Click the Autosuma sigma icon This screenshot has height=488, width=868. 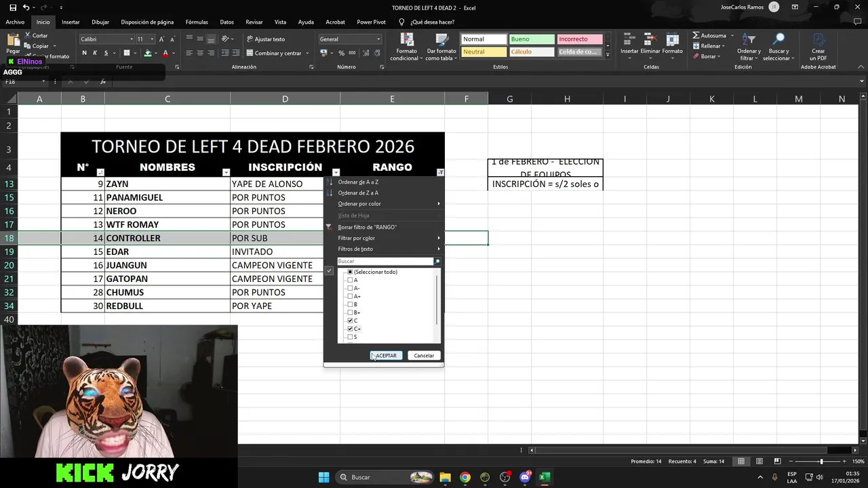[x=696, y=35]
